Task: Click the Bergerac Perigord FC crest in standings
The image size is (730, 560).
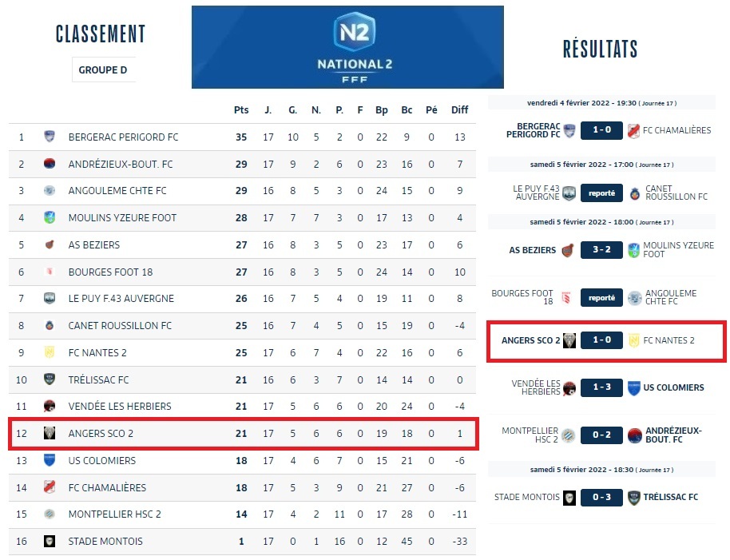Action: point(50,137)
